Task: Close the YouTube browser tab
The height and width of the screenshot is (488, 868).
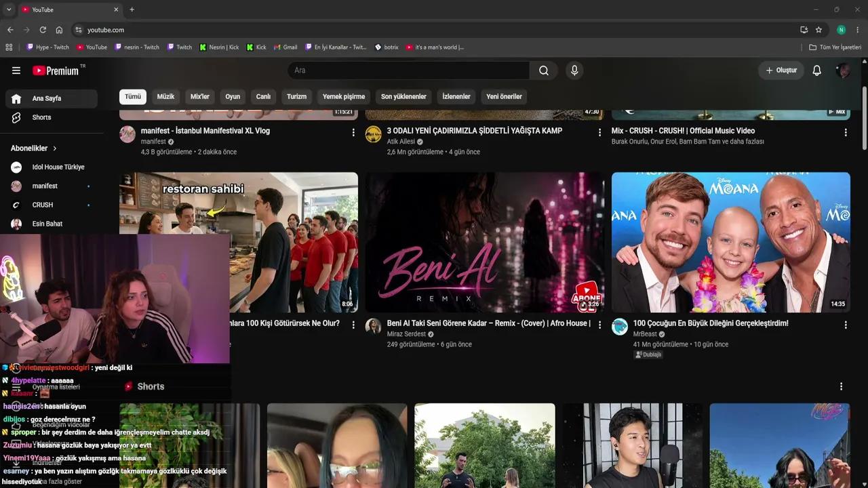Action: click(116, 9)
